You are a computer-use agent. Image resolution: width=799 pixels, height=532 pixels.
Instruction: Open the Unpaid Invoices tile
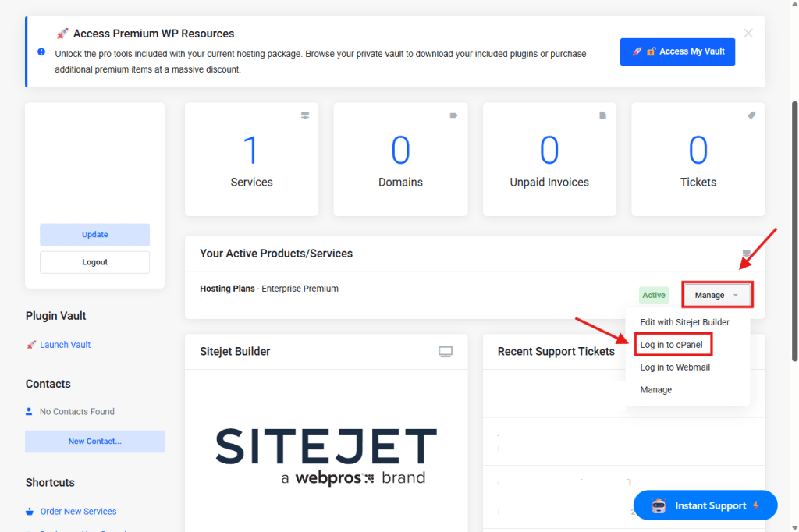tap(549, 159)
